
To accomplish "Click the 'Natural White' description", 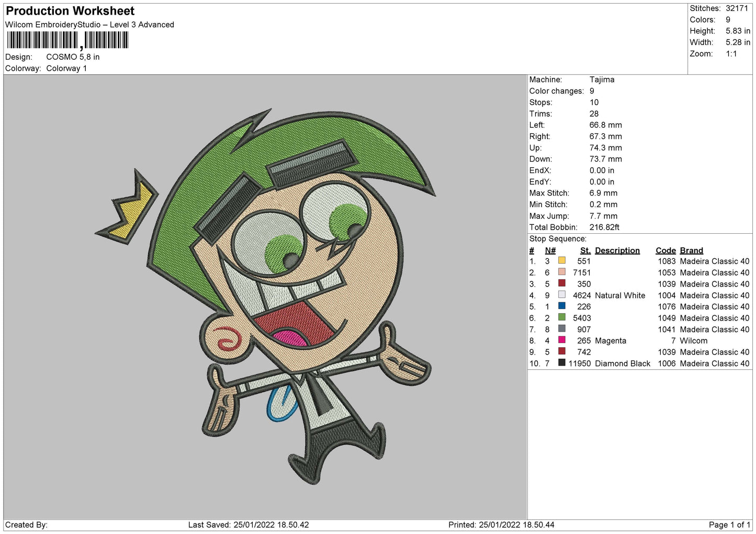I will click(x=620, y=296).
